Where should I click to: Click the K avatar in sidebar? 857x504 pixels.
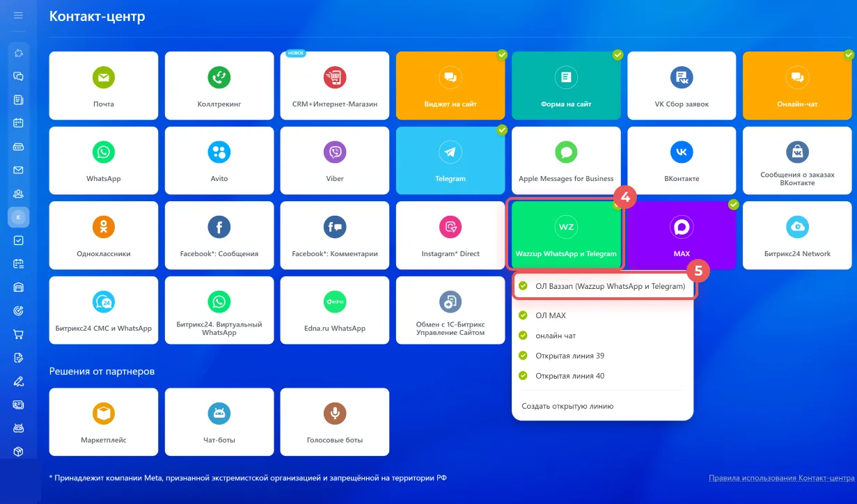pyautogui.click(x=19, y=217)
